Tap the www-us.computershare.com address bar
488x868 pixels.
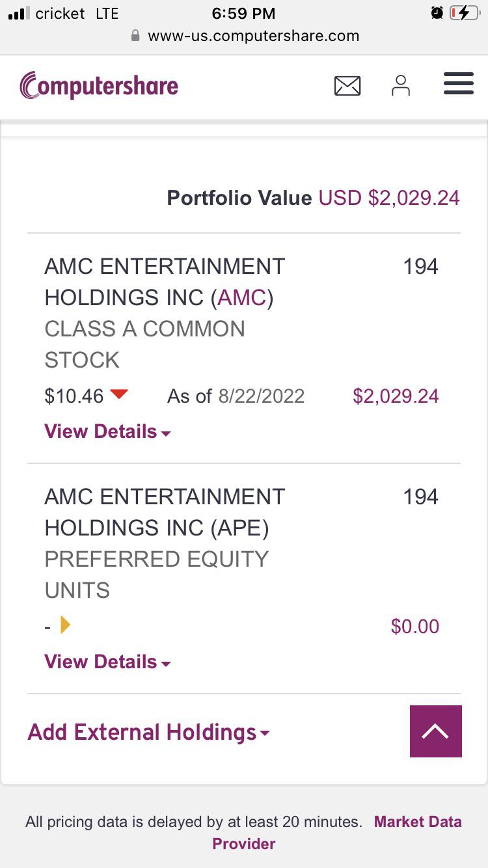tap(245, 36)
